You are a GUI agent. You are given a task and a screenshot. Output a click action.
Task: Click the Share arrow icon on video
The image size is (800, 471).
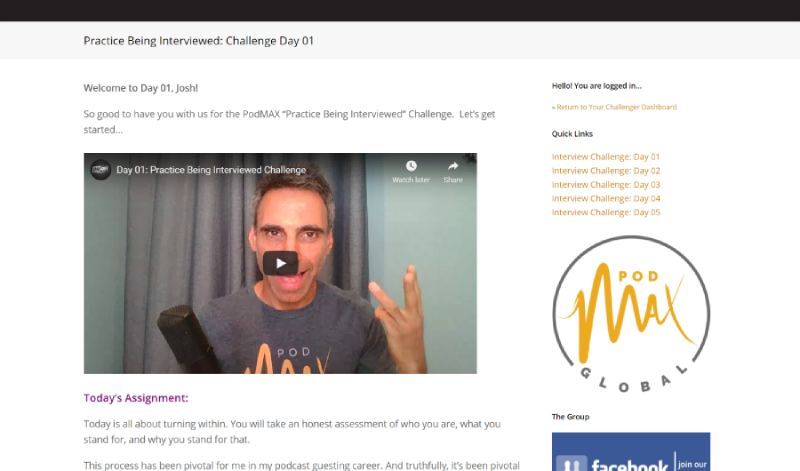[x=453, y=166]
